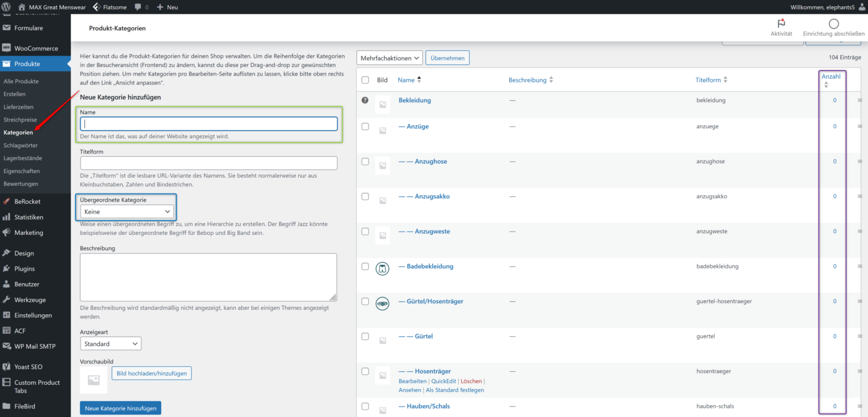Open the WooCommerce sidebar menu

coord(35,48)
